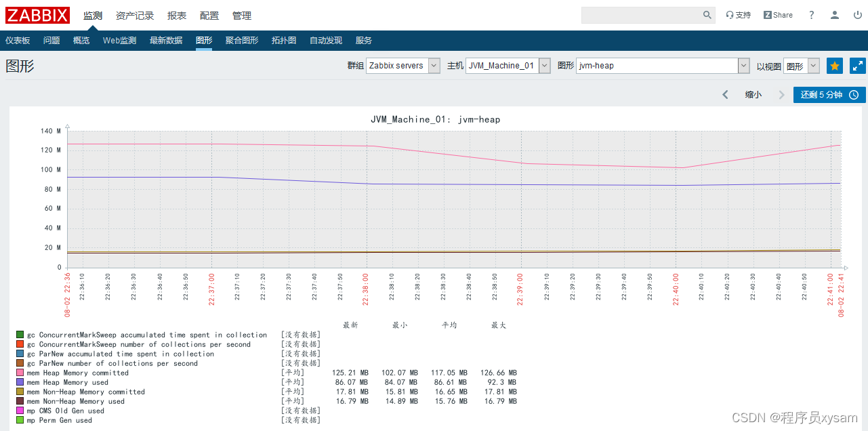This screenshot has height=431, width=868.
Task: Switch to the Services (服务) tab
Action: 364,41
